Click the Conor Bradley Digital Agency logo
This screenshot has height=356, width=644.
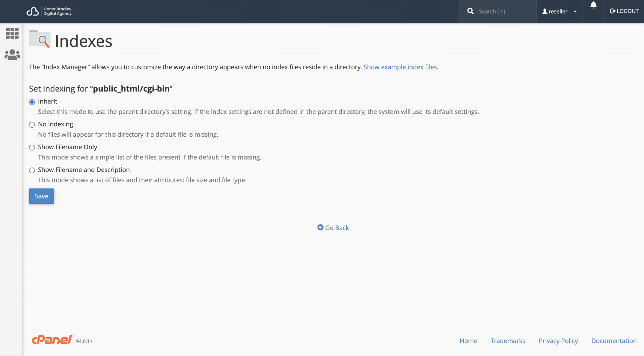[x=49, y=11]
